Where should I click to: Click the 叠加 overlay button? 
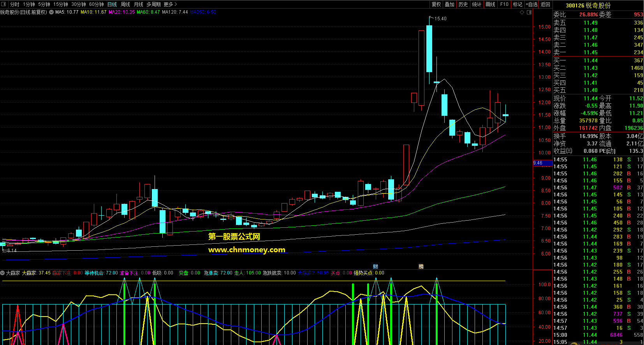[x=450, y=4]
